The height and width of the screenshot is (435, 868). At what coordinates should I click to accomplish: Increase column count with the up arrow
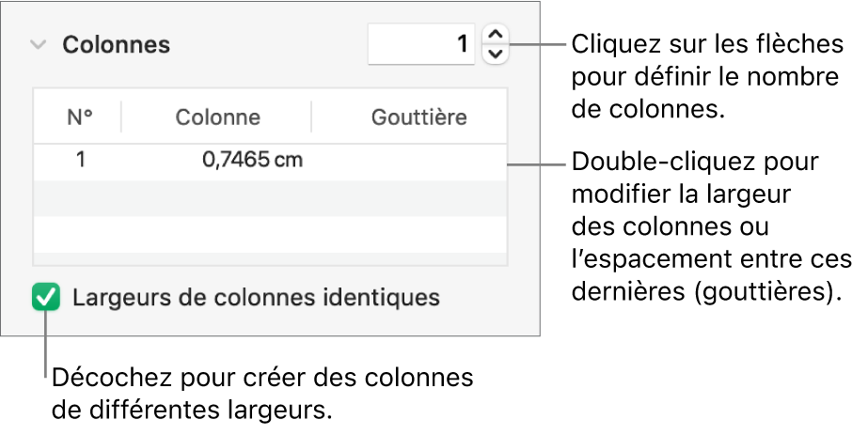coord(495,36)
